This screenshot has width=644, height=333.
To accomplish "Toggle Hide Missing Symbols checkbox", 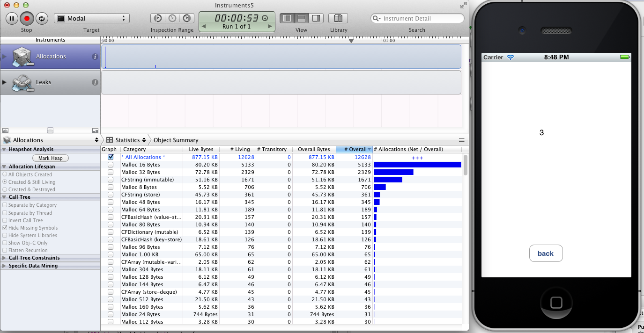I will tap(5, 228).
